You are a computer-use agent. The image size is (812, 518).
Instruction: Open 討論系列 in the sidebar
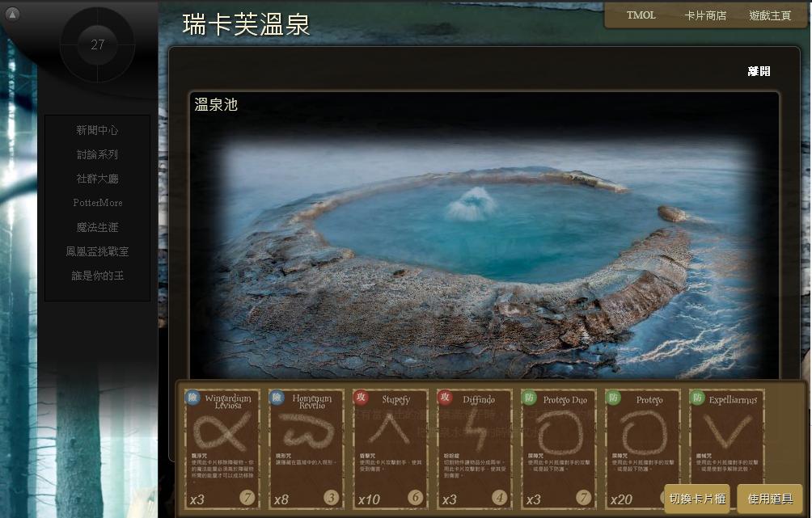tap(97, 154)
